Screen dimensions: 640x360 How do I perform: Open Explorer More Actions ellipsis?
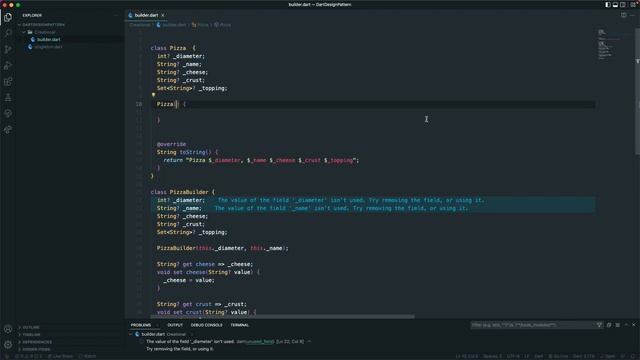coord(116,15)
